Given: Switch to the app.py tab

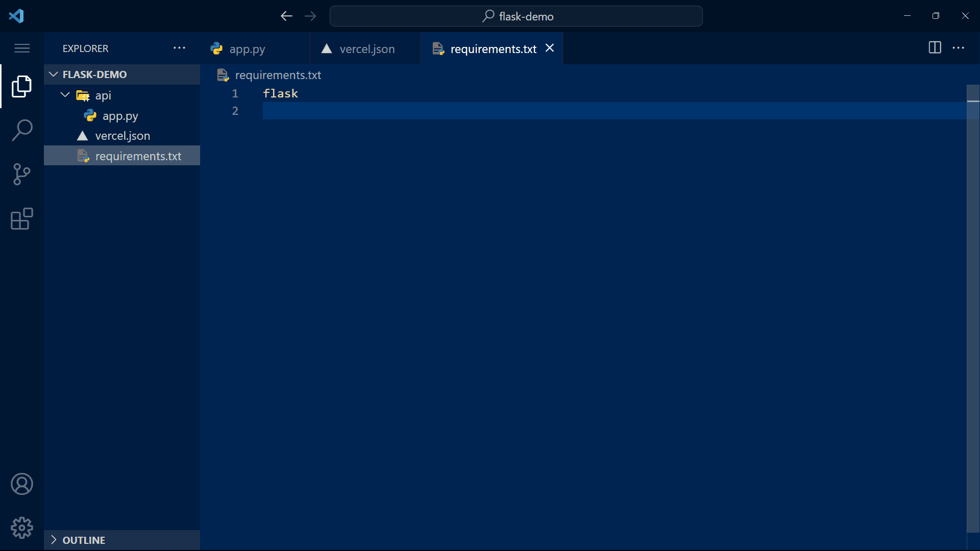Looking at the screenshot, I should click(x=247, y=49).
